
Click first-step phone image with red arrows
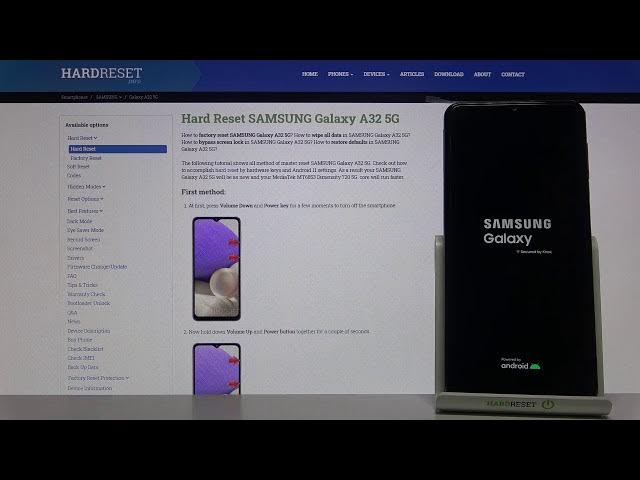pos(217,269)
